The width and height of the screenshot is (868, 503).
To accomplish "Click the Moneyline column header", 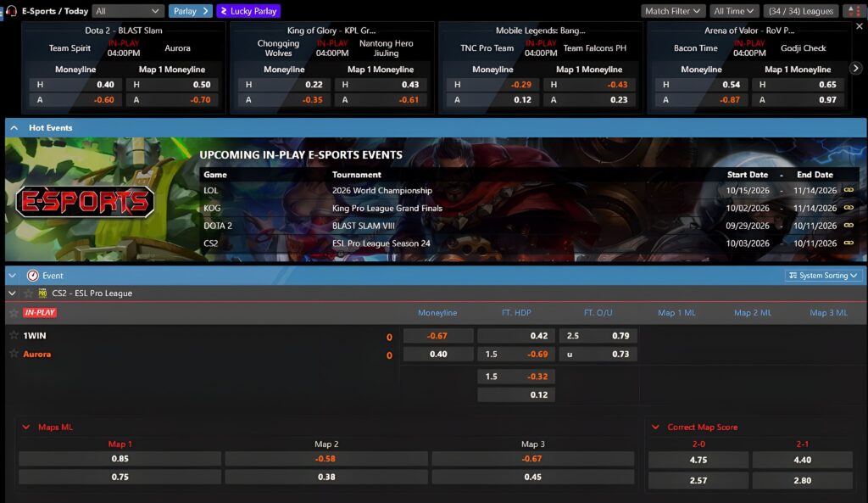I will tap(437, 313).
